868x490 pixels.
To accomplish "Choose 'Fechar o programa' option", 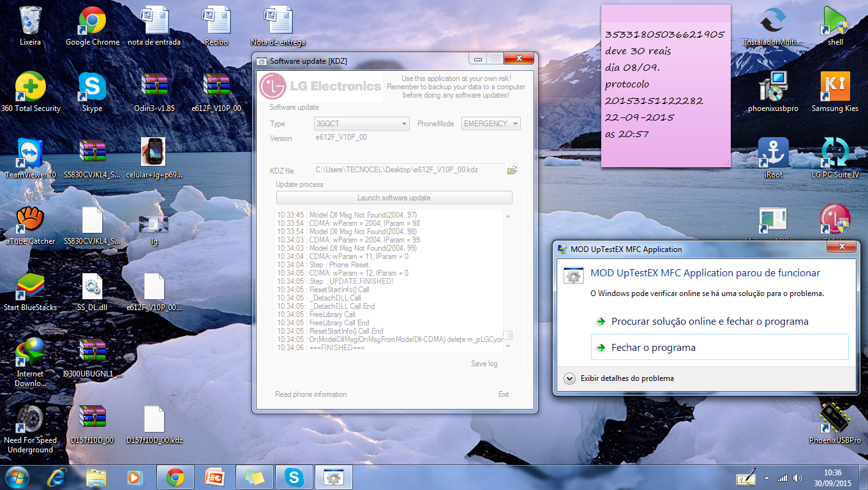I will 720,348.
